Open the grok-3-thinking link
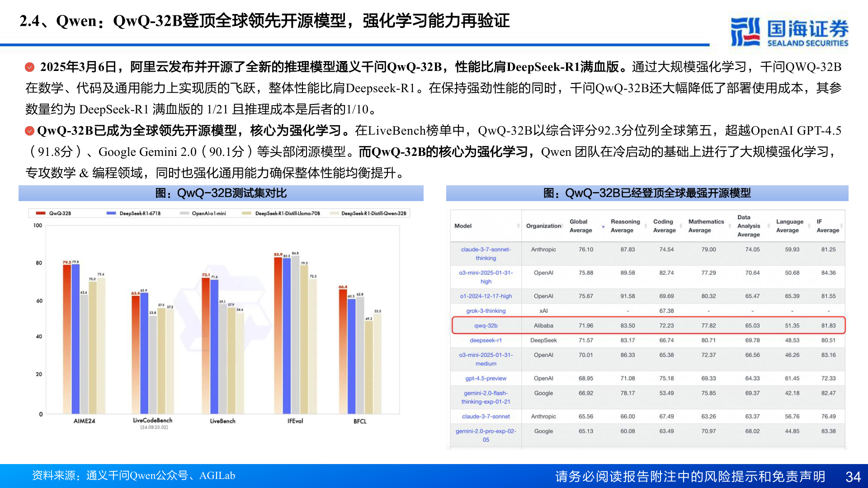The height and width of the screenshot is (488, 868). (x=486, y=311)
